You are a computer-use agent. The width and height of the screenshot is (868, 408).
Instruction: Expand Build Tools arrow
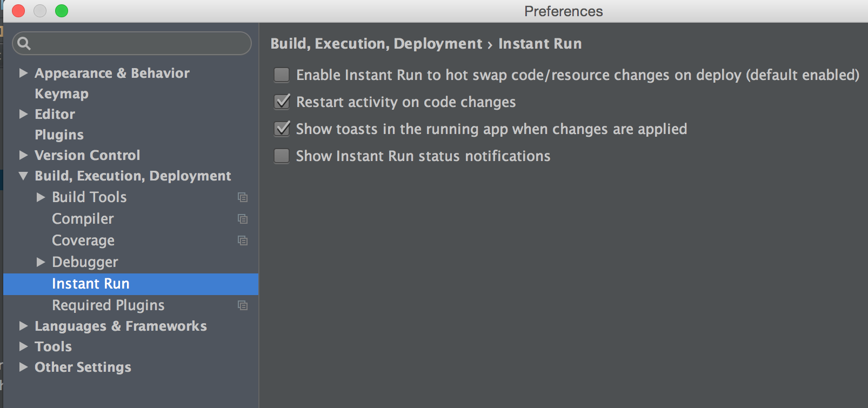(x=41, y=197)
